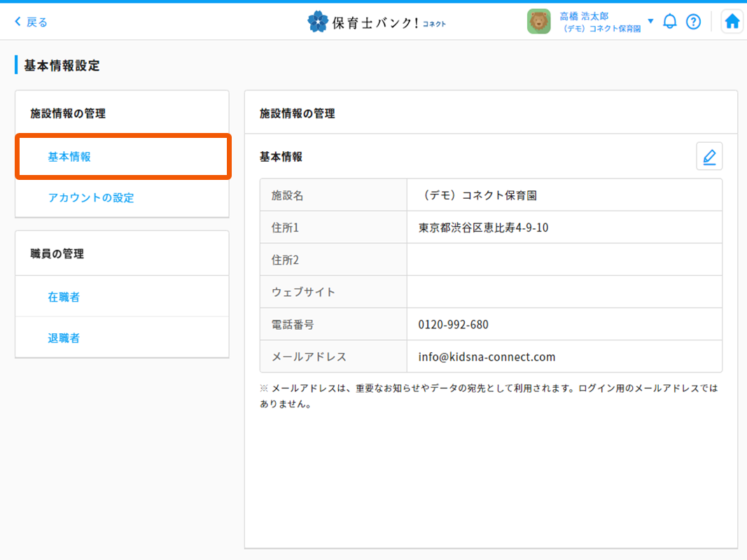Open the help question mark icon
Screen dimensions: 747x560
[x=693, y=22]
